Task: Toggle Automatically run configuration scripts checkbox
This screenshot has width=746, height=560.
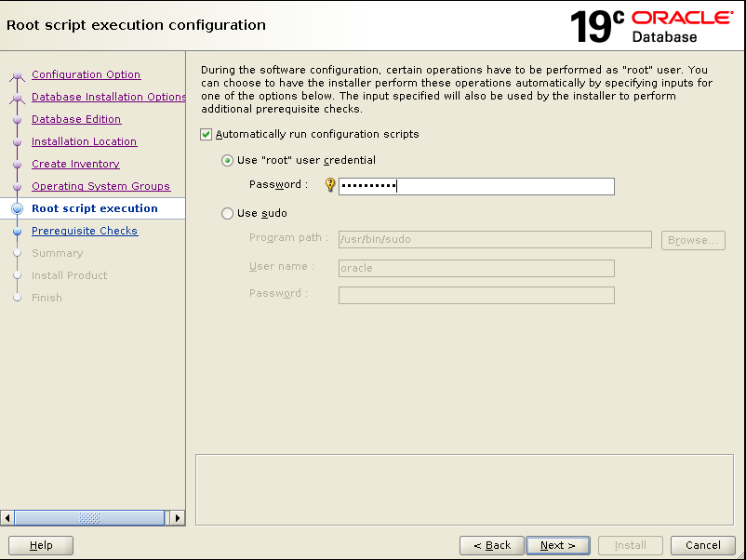Action: tap(206, 135)
